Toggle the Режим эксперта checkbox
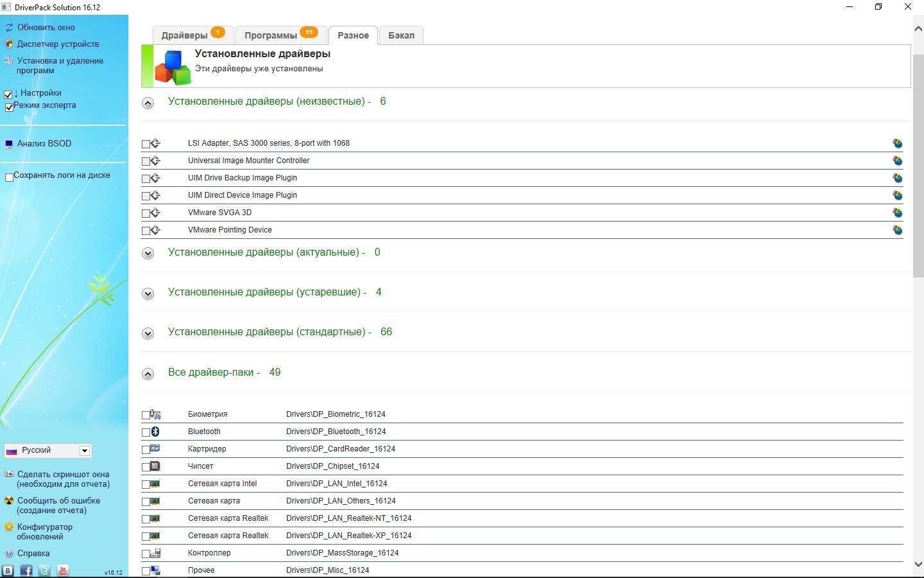This screenshot has width=924, height=578. (x=9, y=107)
